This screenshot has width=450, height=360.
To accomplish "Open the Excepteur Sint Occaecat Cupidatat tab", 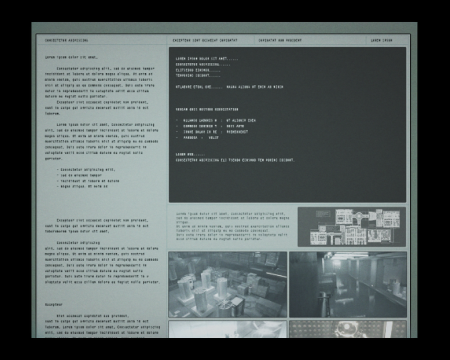I will 205,40.
